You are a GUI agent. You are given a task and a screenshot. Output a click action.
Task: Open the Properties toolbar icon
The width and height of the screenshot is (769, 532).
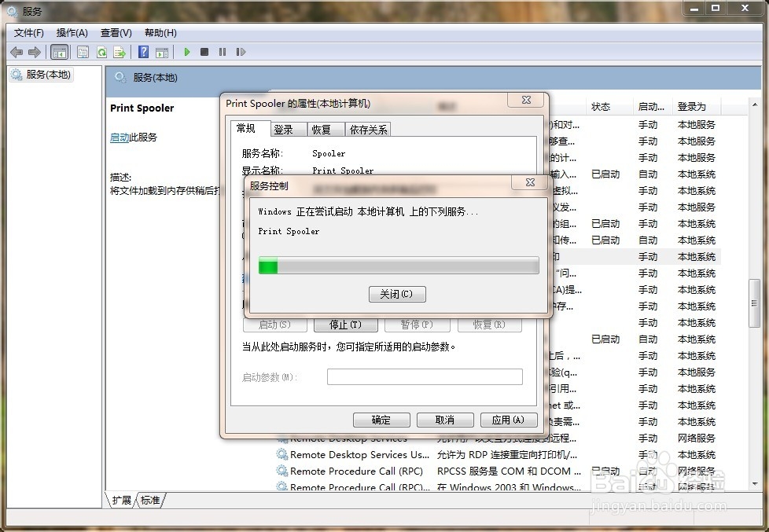[x=83, y=52]
